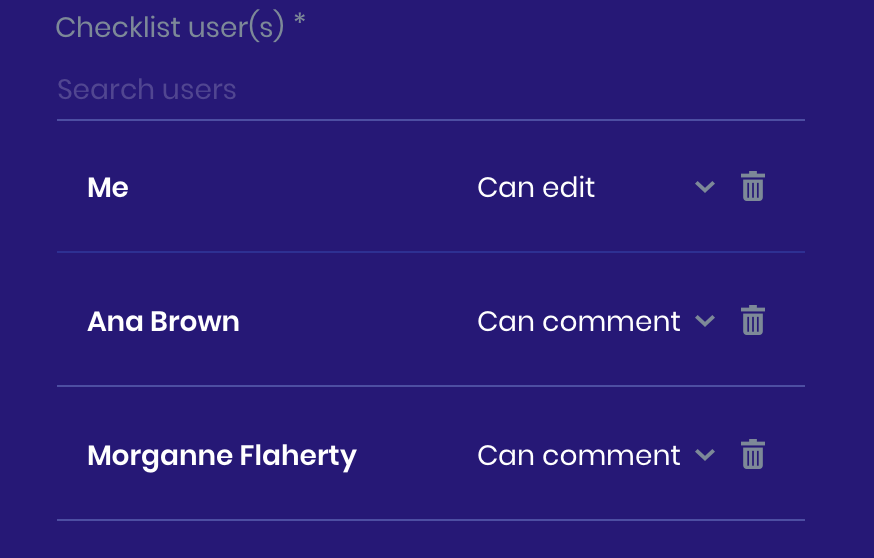Viewport: 874px width, 558px height.
Task: Click into the Search users field
Action: [430, 89]
